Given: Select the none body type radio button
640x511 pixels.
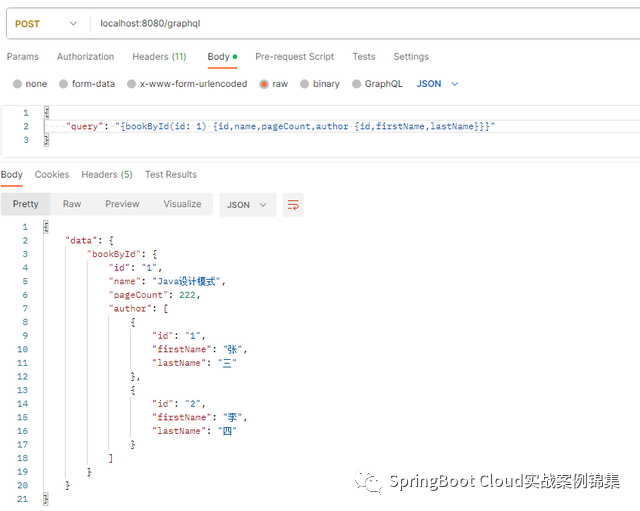Looking at the screenshot, I should (18, 84).
